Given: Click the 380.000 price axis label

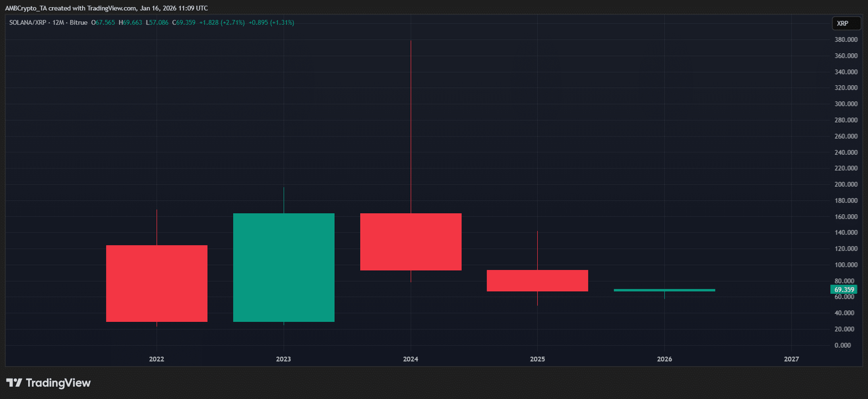Looking at the screenshot, I should click(846, 40).
